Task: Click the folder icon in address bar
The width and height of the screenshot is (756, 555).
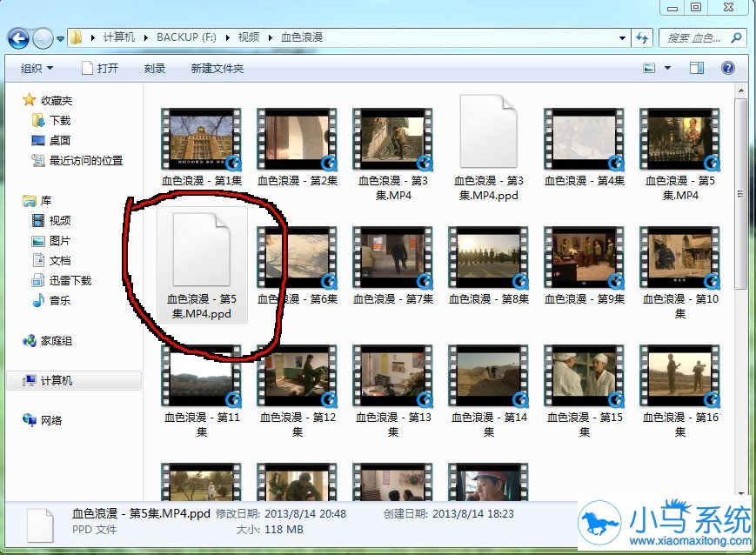Action: 77,37
